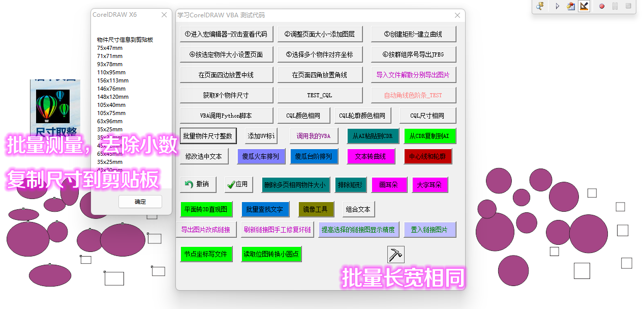This screenshot has width=644, height=309.
Task: Click green 平面转3D直观图 button
Action: 206,209
